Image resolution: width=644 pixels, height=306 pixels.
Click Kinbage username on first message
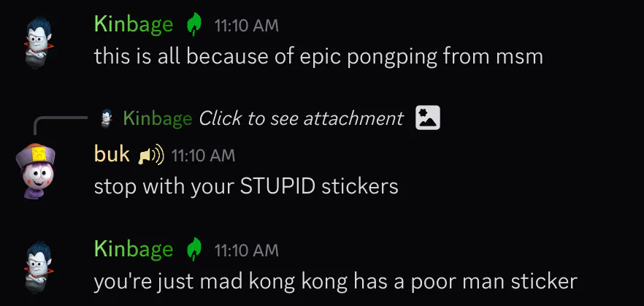coord(134,25)
